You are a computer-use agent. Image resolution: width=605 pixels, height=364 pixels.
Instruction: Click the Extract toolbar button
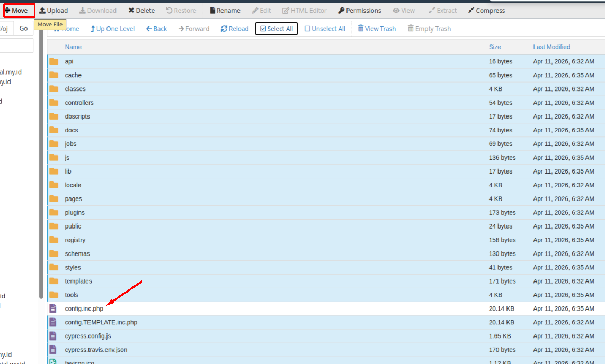pyautogui.click(x=442, y=11)
